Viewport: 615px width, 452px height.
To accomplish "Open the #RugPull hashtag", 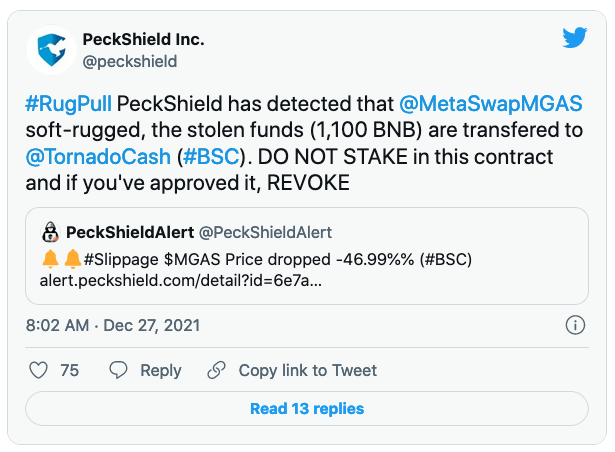I will click(x=69, y=104).
